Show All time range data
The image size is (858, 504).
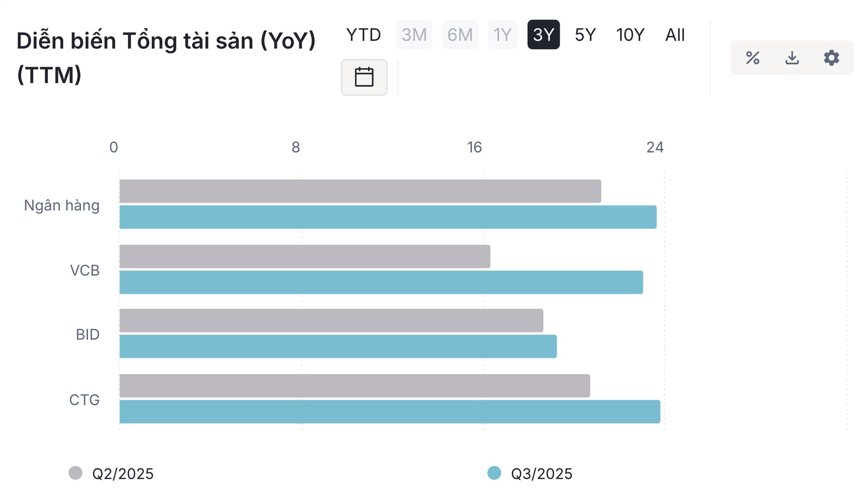[x=675, y=35]
